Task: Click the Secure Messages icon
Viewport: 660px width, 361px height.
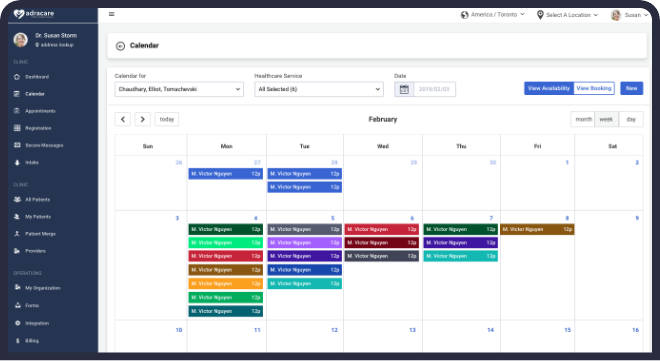Action: (17, 145)
